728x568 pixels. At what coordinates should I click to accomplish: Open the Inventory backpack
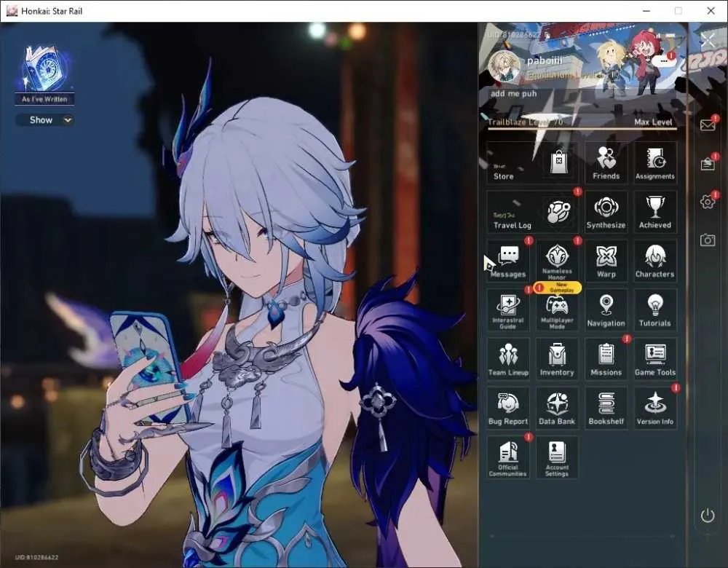(x=557, y=359)
